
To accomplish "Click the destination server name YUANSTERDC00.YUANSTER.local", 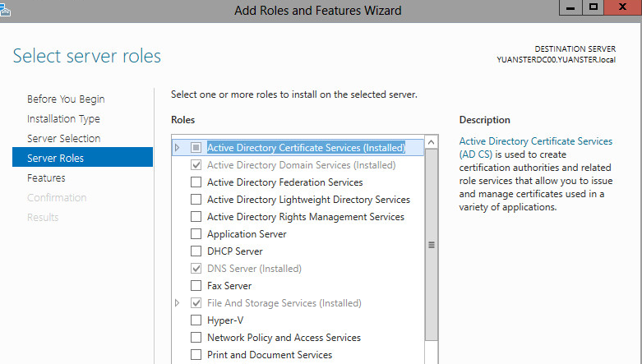I will pos(556,60).
